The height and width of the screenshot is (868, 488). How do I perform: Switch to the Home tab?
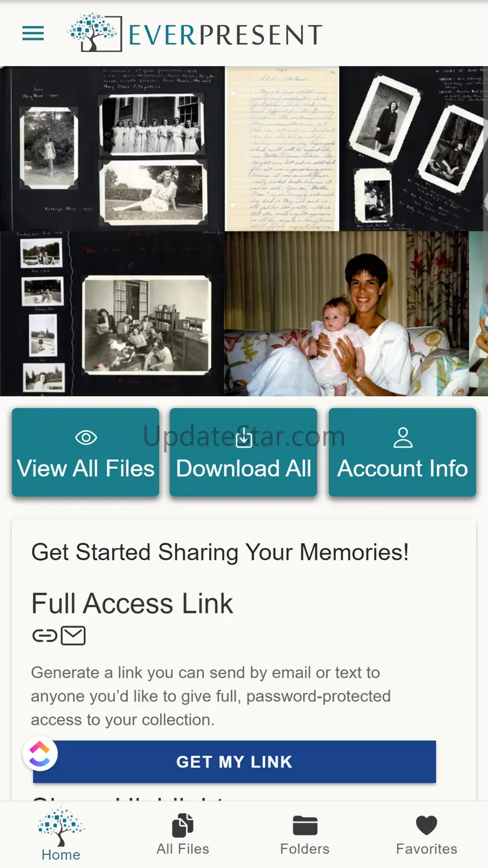point(61,835)
